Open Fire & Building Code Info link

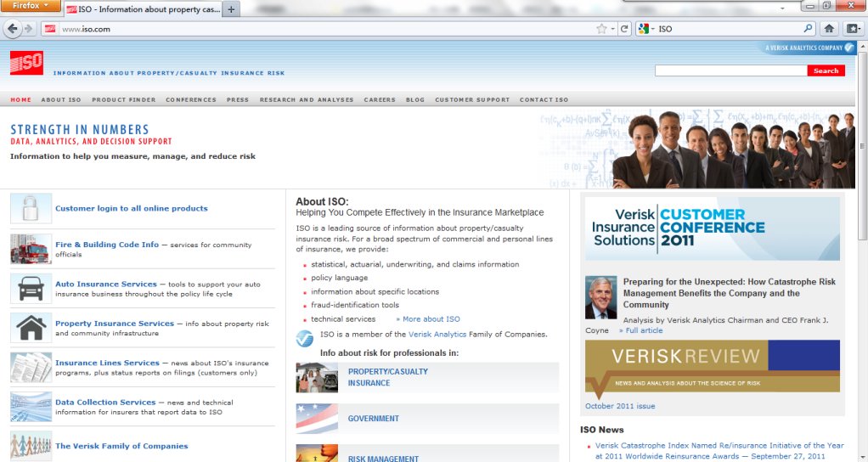pos(107,245)
